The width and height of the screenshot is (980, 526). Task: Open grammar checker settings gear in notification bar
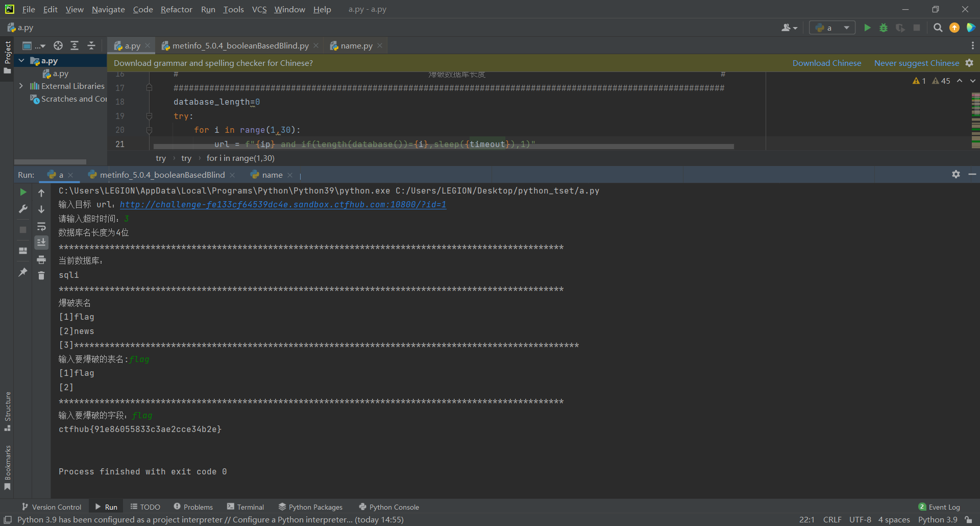(969, 63)
